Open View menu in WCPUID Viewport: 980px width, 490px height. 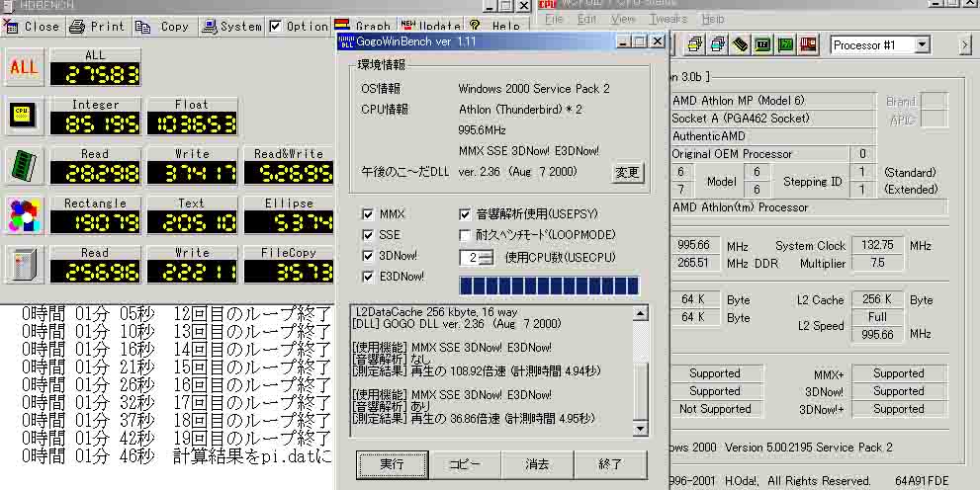point(622,20)
